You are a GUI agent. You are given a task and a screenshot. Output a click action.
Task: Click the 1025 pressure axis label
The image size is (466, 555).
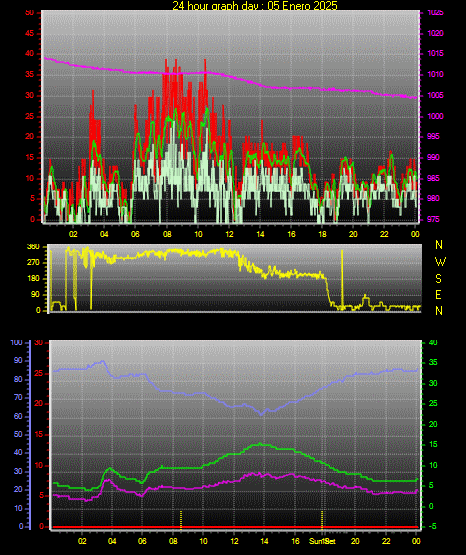(x=435, y=12)
